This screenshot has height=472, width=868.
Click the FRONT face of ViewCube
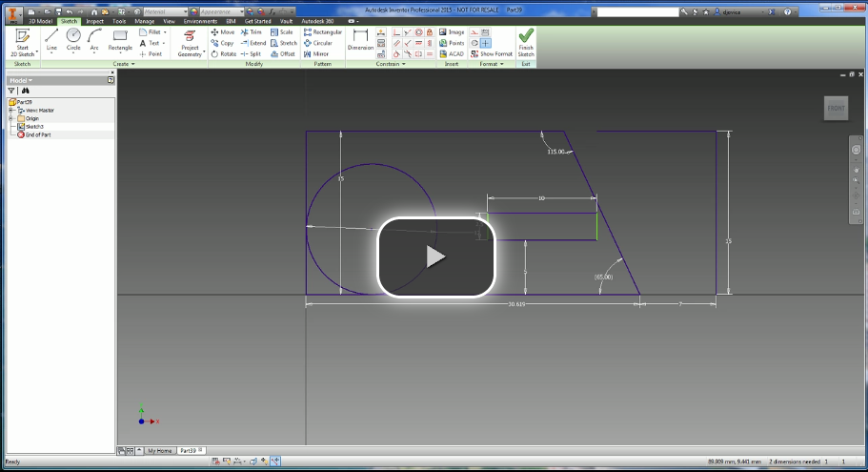(x=836, y=108)
